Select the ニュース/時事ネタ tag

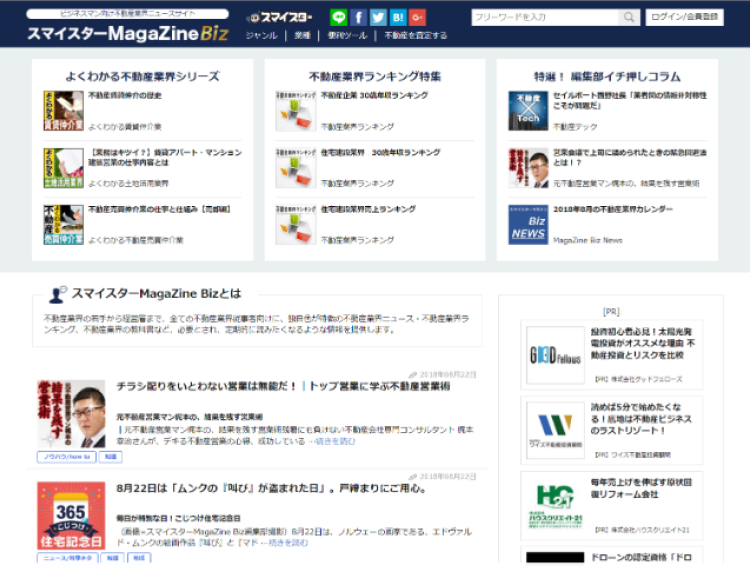[x=67, y=558]
